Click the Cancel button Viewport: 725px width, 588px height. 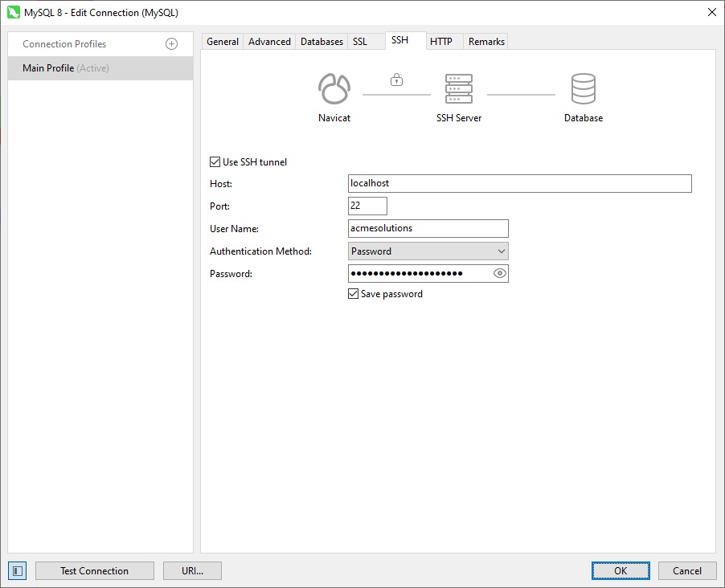[x=687, y=571]
